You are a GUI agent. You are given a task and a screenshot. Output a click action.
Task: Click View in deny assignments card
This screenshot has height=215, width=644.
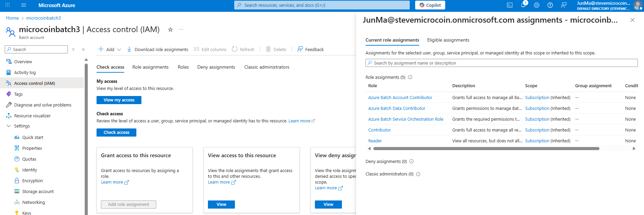(328, 205)
